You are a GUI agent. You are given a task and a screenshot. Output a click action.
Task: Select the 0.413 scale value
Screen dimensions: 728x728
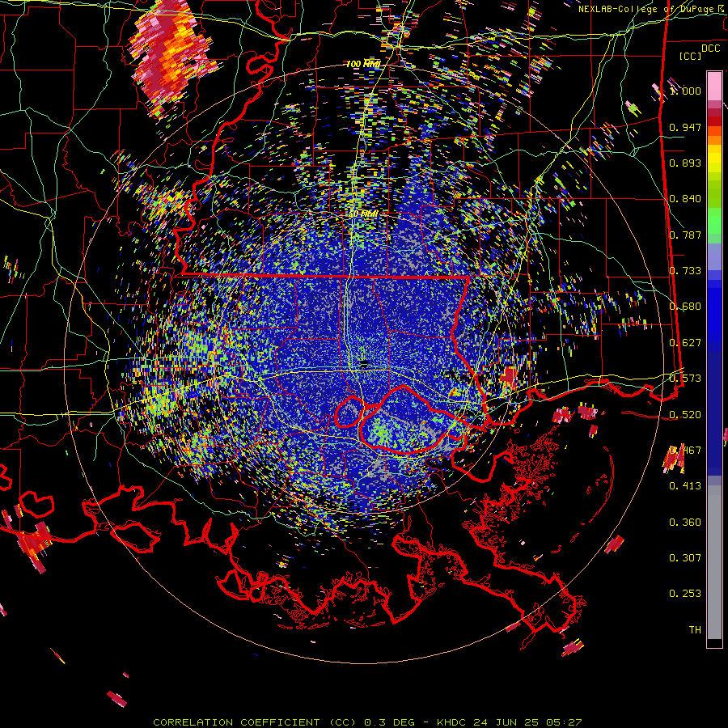click(x=685, y=486)
